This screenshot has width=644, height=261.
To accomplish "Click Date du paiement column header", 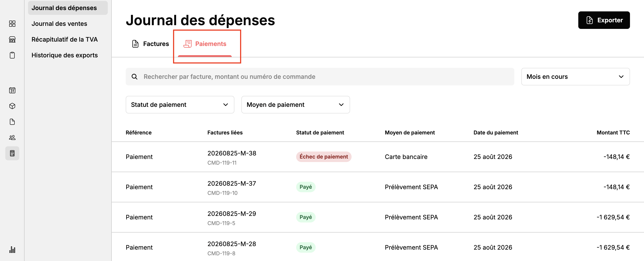I will pos(495,132).
